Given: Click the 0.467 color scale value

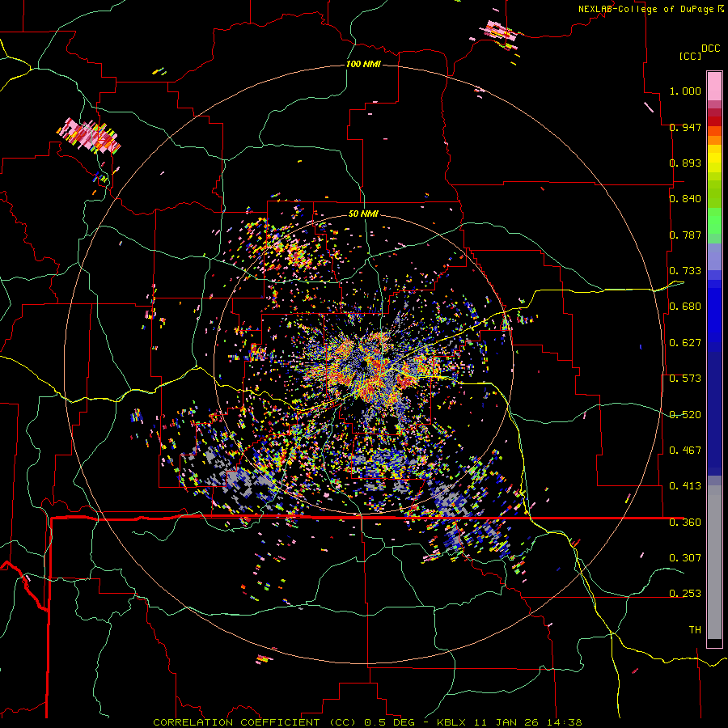Looking at the screenshot, I should click(685, 451).
